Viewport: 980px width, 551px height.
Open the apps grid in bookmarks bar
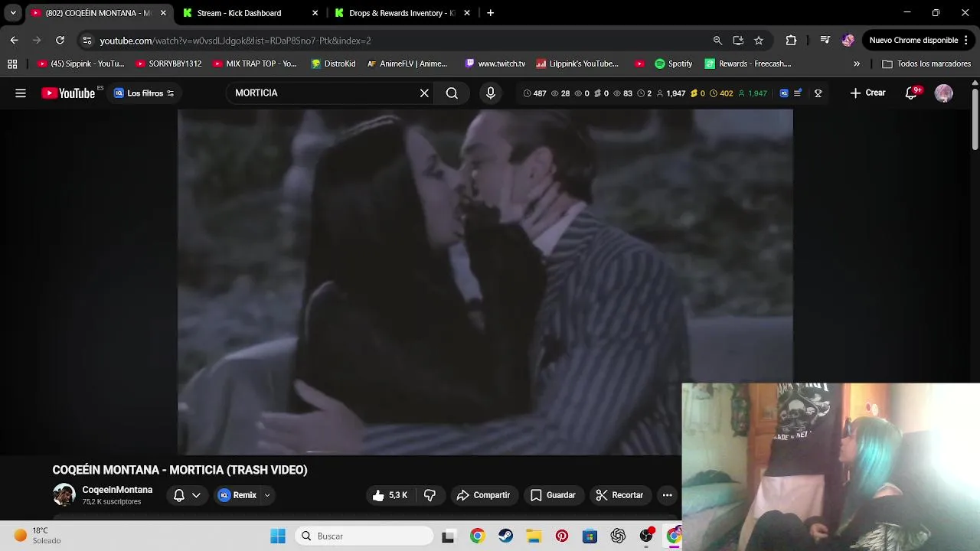(12, 64)
